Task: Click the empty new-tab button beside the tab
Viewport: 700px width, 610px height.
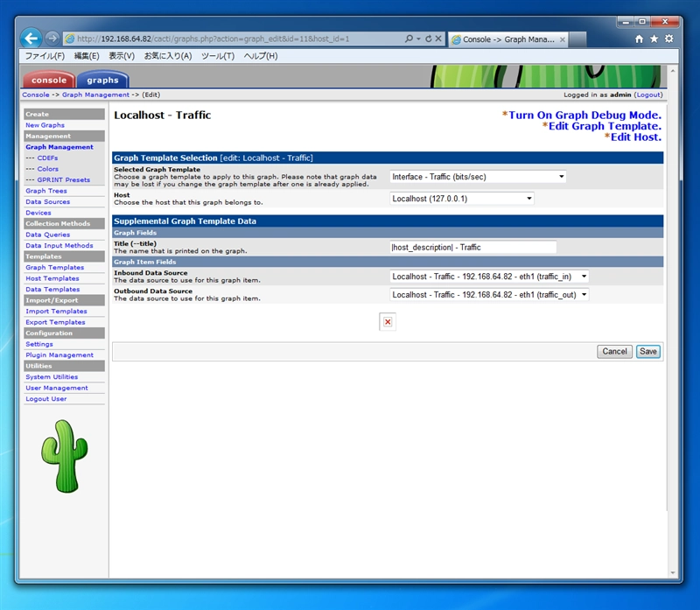Action: [578, 39]
